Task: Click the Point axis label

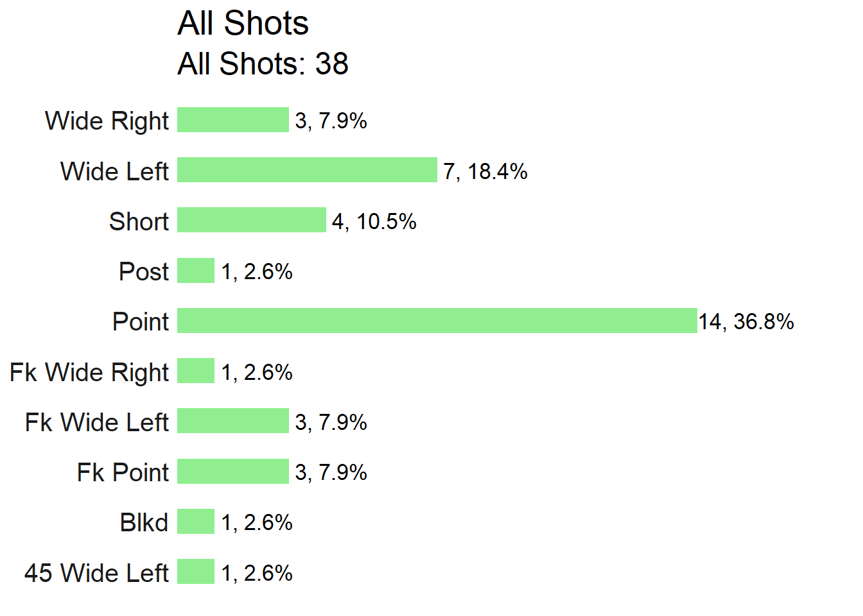Action: coord(141,321)
